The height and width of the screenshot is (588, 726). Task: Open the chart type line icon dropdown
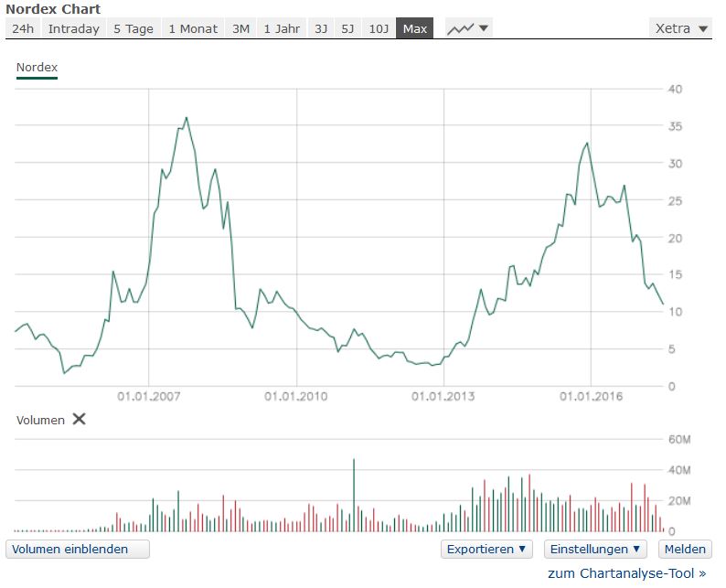(x=468, y=28)
